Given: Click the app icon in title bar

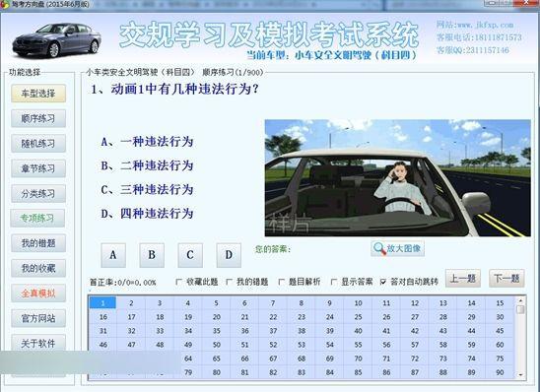Looking at the screenshot, I should point(5,4).
